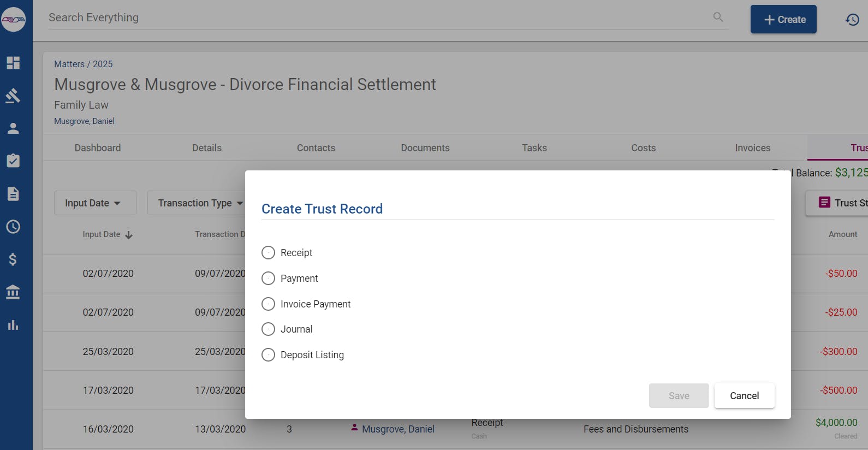This screenshot has height=450, width=868.
Task: Go to the Costs tab
Action: [x=644, y=148]
